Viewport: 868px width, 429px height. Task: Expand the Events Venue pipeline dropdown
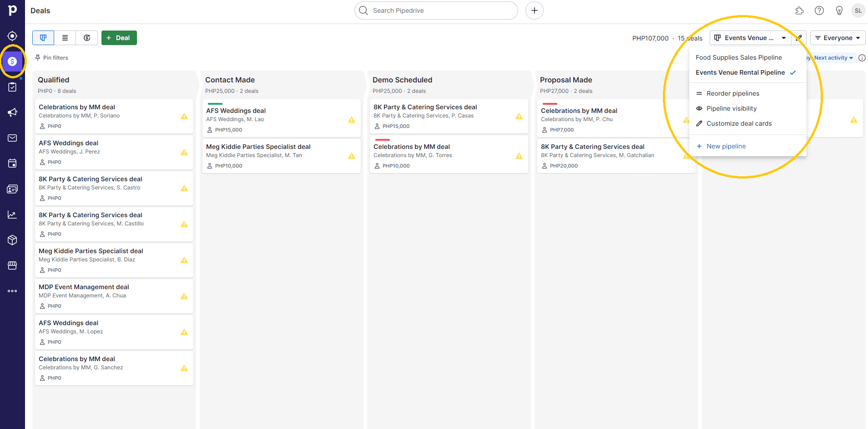click(750, 38)
